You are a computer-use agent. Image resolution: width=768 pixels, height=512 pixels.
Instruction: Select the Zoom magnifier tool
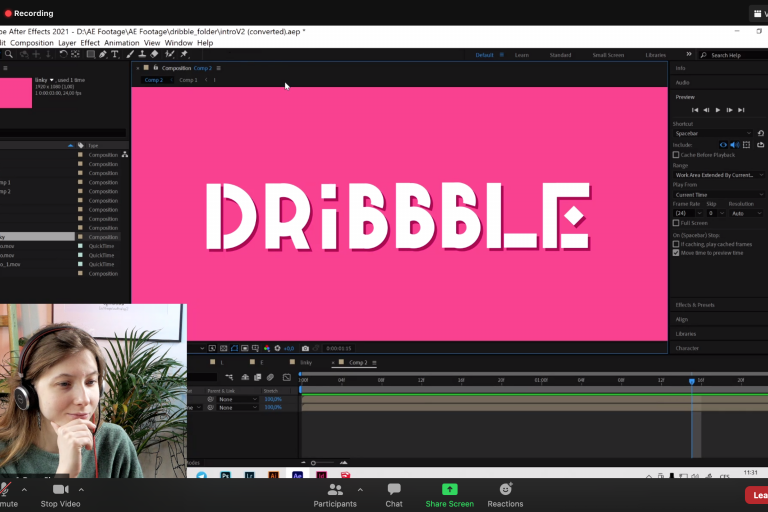[9, 54]
